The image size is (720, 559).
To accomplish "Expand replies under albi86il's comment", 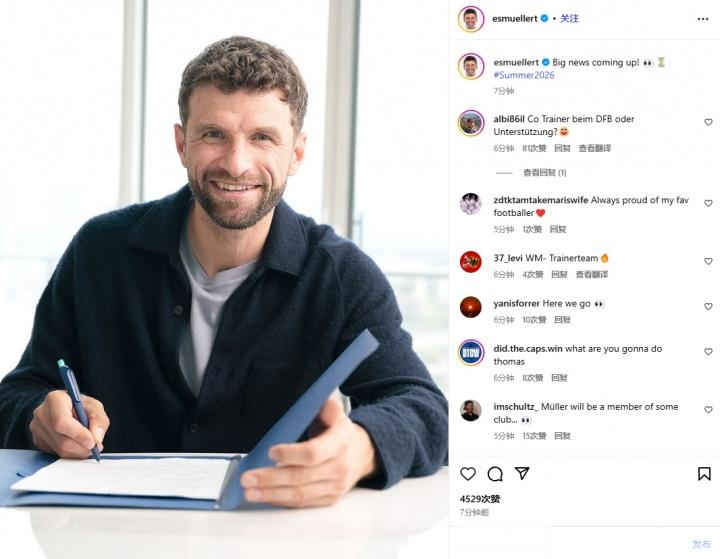I will [x=545, y=173].
